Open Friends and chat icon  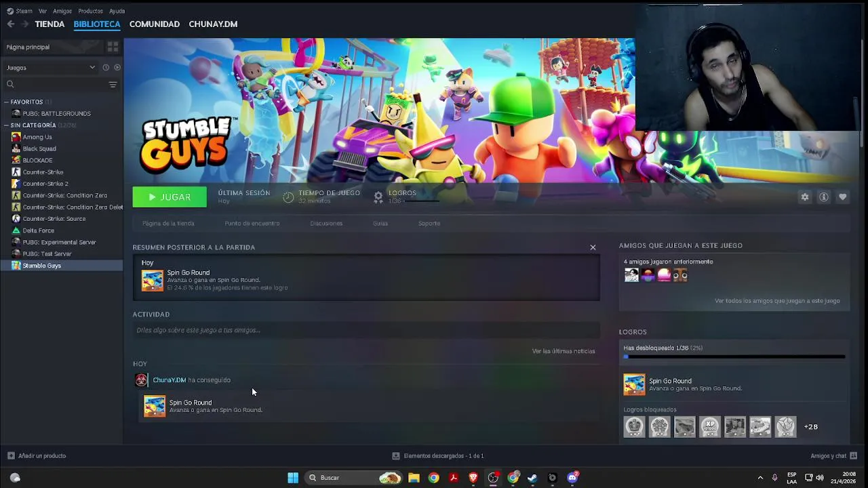click(853, 455)
